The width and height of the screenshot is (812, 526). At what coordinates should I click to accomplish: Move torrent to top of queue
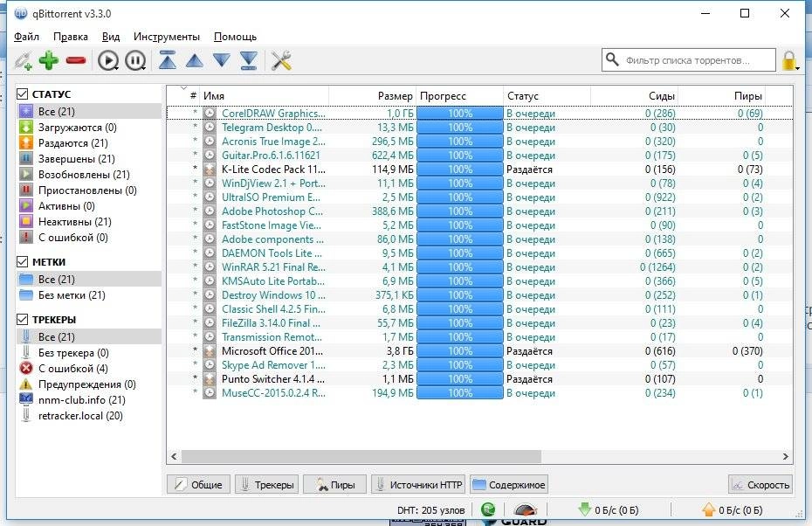(168, 60)
